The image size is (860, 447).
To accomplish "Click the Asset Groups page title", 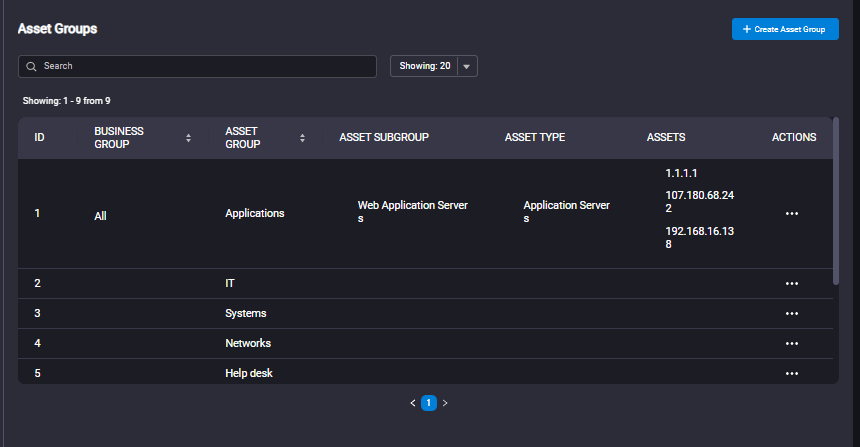I will pos(58,29).
